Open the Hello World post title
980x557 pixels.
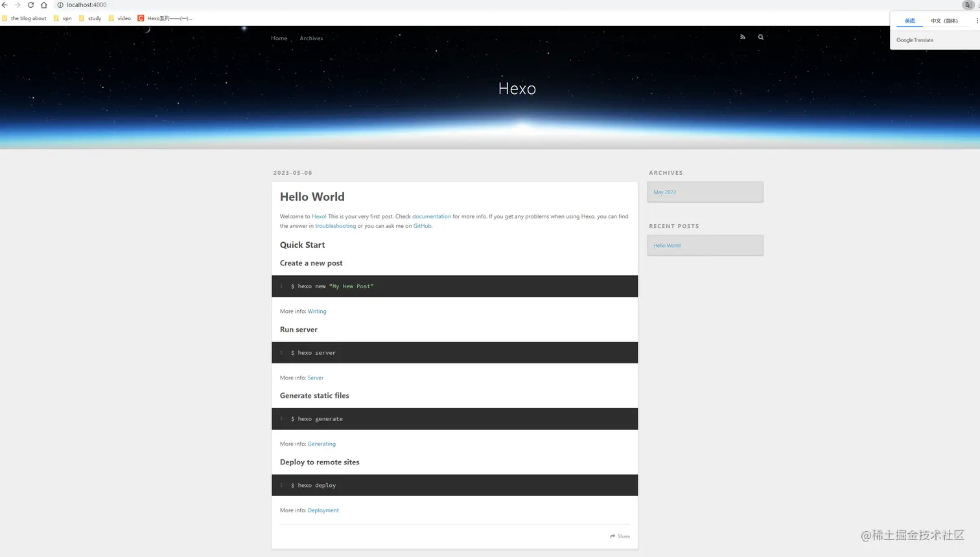point(312,197)
